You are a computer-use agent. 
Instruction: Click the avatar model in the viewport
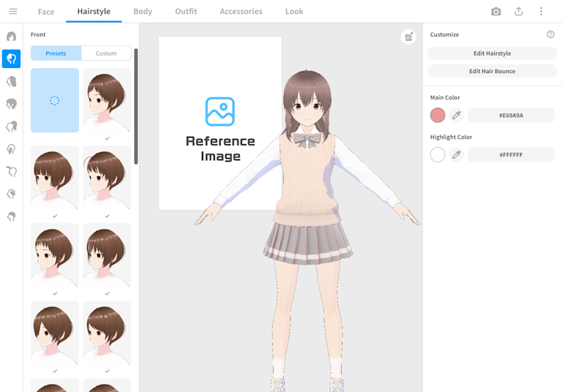307,230
